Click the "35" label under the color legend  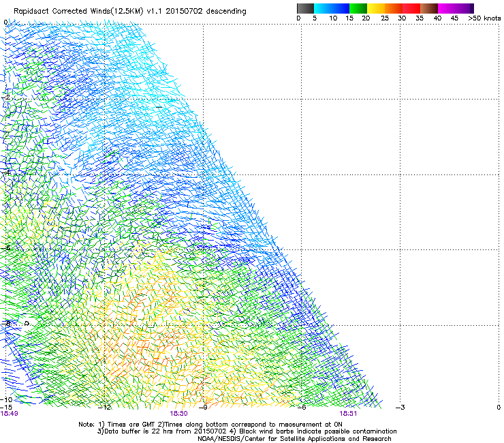(420, 18)
